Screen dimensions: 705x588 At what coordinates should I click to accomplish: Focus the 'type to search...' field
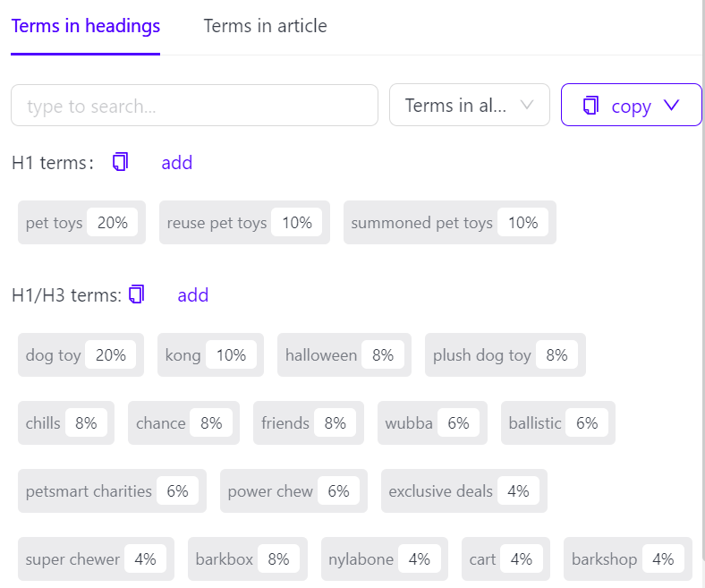[x=194, y=106]
